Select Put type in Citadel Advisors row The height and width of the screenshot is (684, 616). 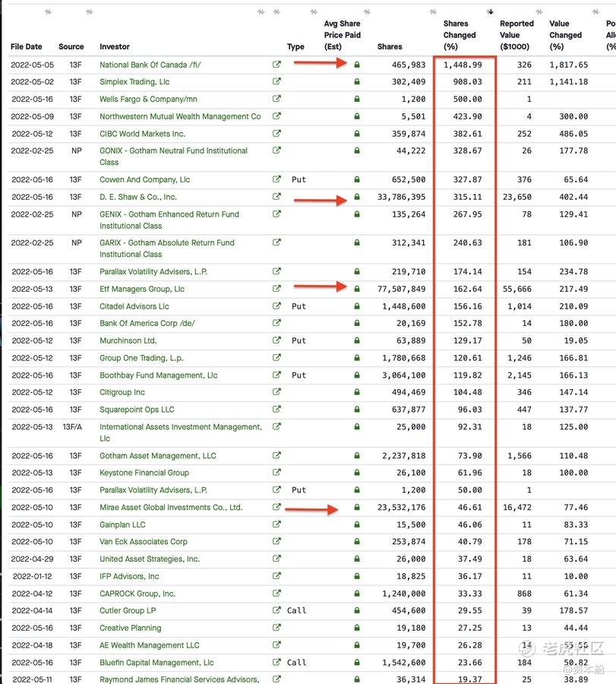pyautogui.click(x=299, y=306)
